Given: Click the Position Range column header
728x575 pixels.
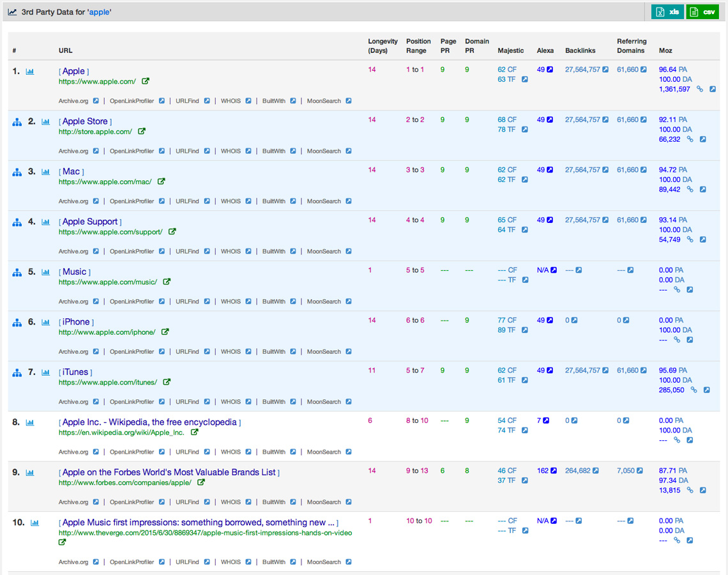Looking at the screenshot, I should [418, 46].
